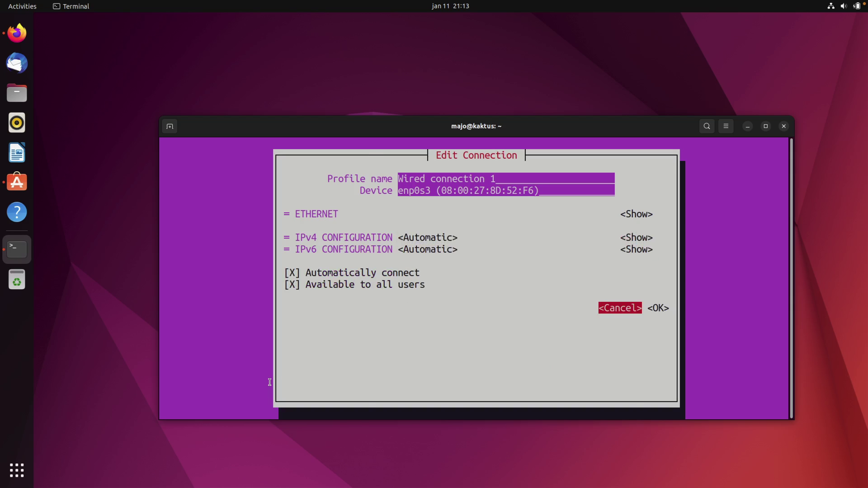This screenshot has width=868, height=488.
Task: Click the terminal vertical scrollbar
Action: pos(791,278)
